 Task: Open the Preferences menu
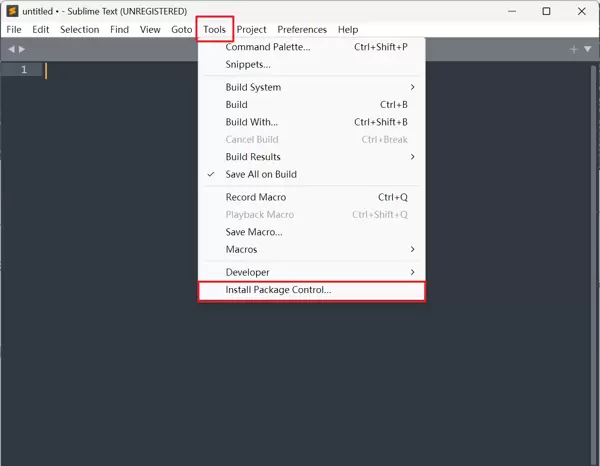pyautogui.click(x=302, y=30)
